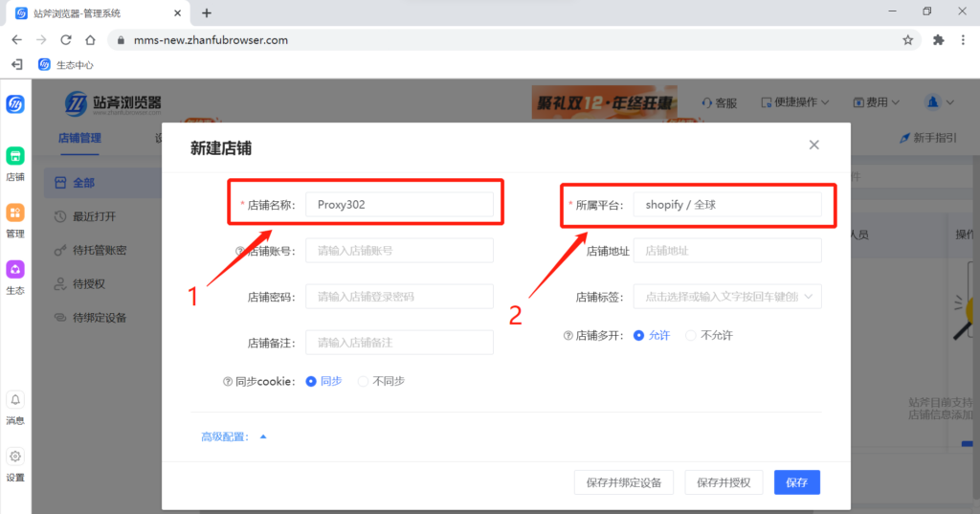This screenshot has height=514, width=980.
Task: Open the 新手指引 guide
Action: coord(928,138)
